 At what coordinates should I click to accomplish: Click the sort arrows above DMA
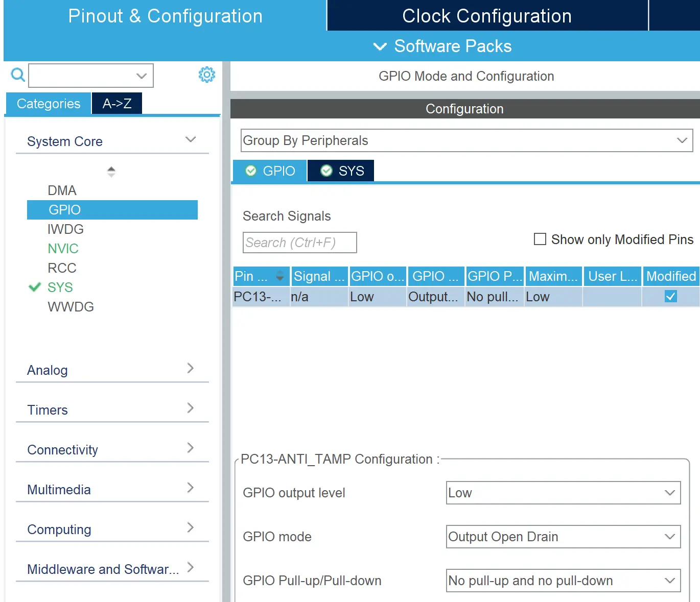[x=111, y=172]
